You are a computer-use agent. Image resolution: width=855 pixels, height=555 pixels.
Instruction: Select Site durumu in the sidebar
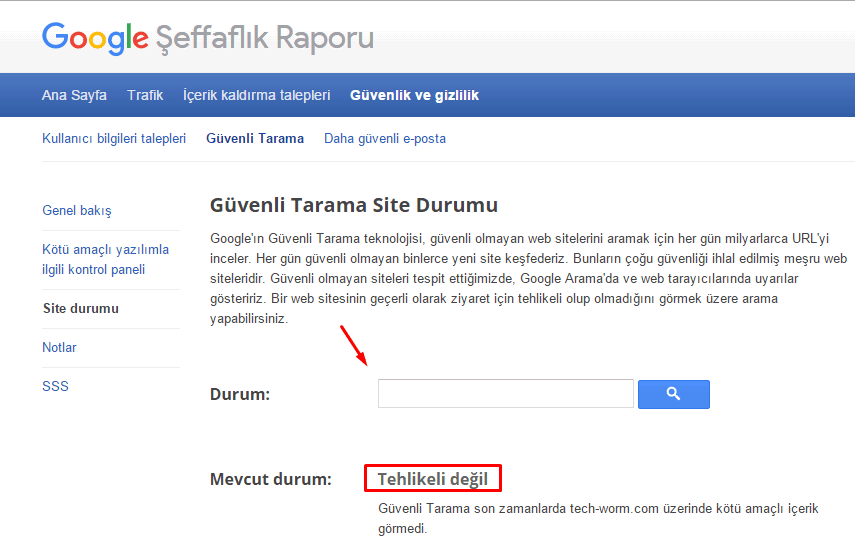[x=81, y=309]
